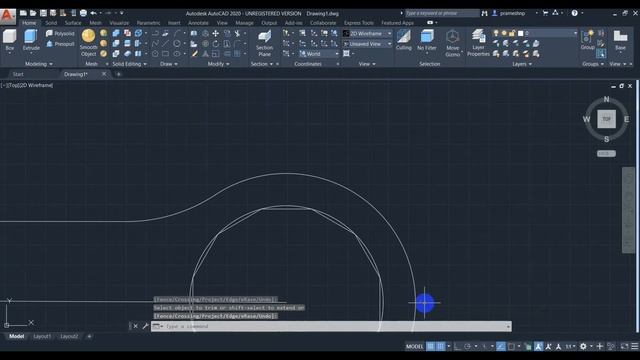
Task: Click the Base view tool
Action: (620, 40)
